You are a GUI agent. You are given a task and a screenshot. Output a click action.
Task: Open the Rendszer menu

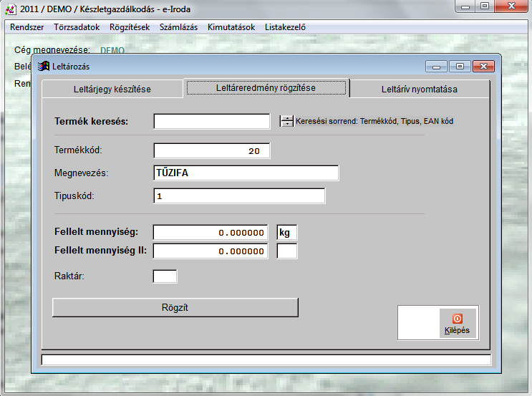click(27, 27)
